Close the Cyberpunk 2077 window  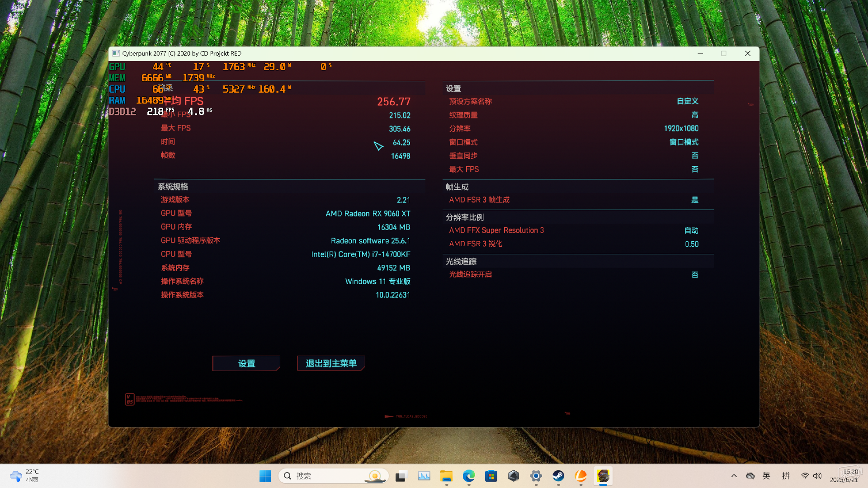[748, 53]
